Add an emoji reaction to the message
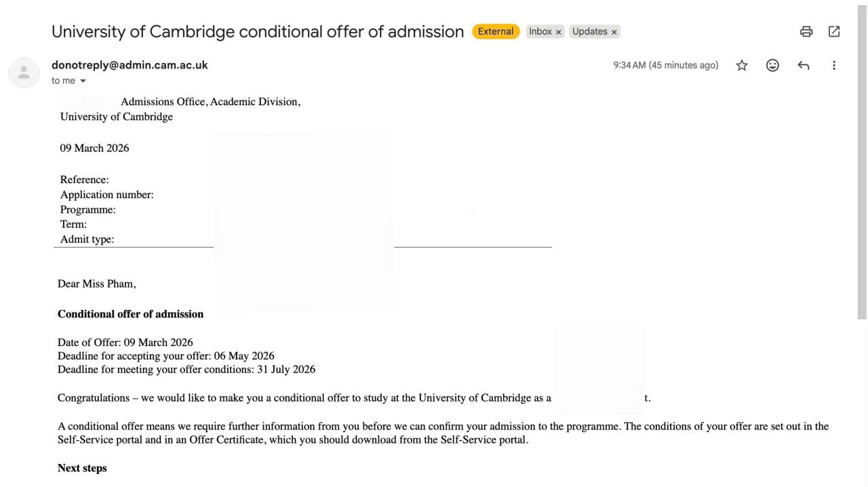Image resolution: width=868 pixels, height=487 pixels. [x=772, y=65]
